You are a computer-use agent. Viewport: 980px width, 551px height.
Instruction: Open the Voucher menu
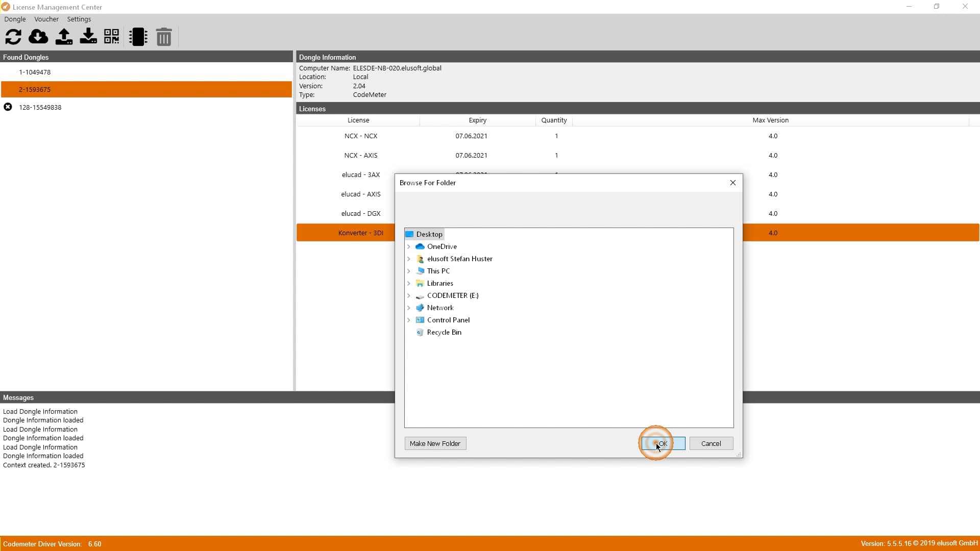(46, 19)
